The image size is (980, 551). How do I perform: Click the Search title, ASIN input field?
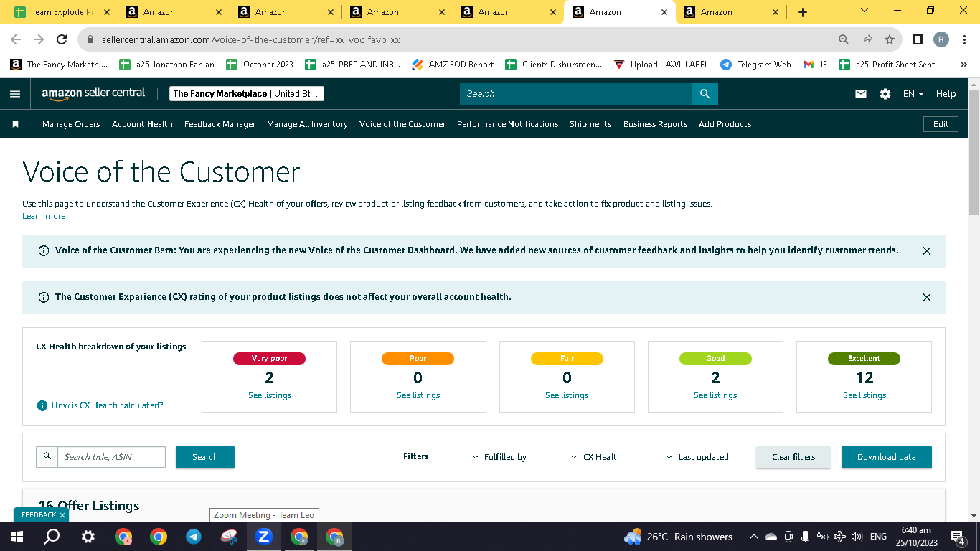(x=111, y=457)
